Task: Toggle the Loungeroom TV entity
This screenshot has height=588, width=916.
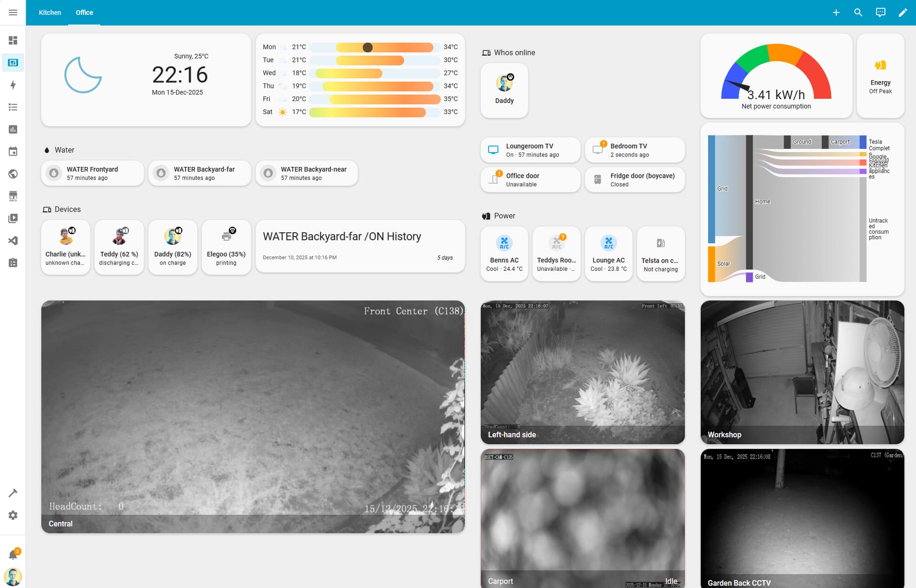Action: click(x=493, y=150)
